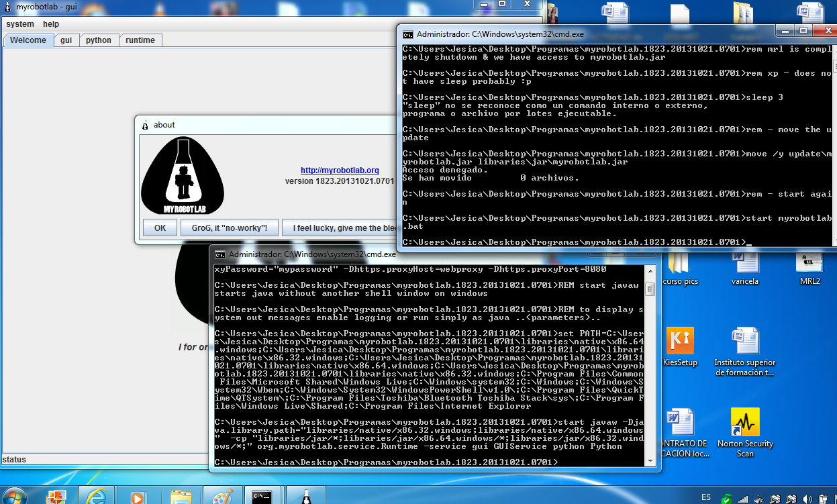The height and width of the screenshot is (504, 837).
Task: Click the MyRobotLab flask logo image
Action: [x=183, y=176]
